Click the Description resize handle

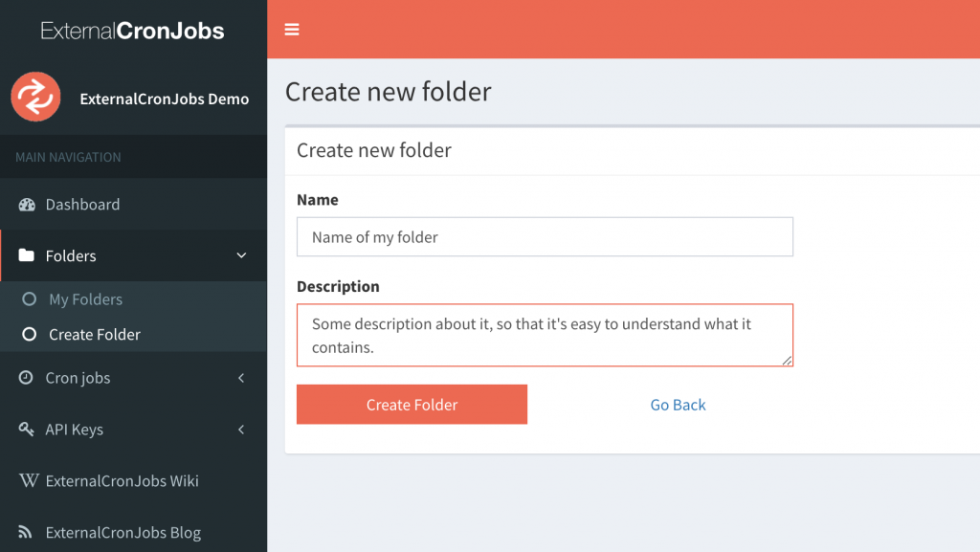[x=787, y=361]
